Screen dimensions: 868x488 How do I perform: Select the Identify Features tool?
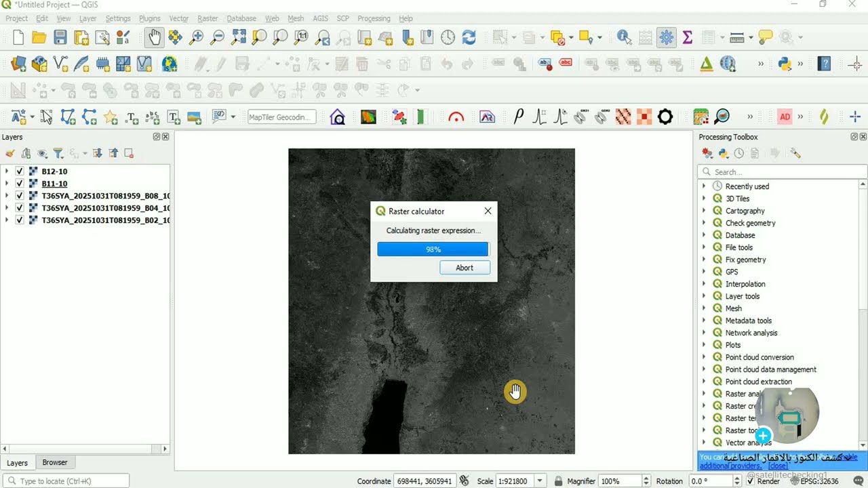coord(624,37)
